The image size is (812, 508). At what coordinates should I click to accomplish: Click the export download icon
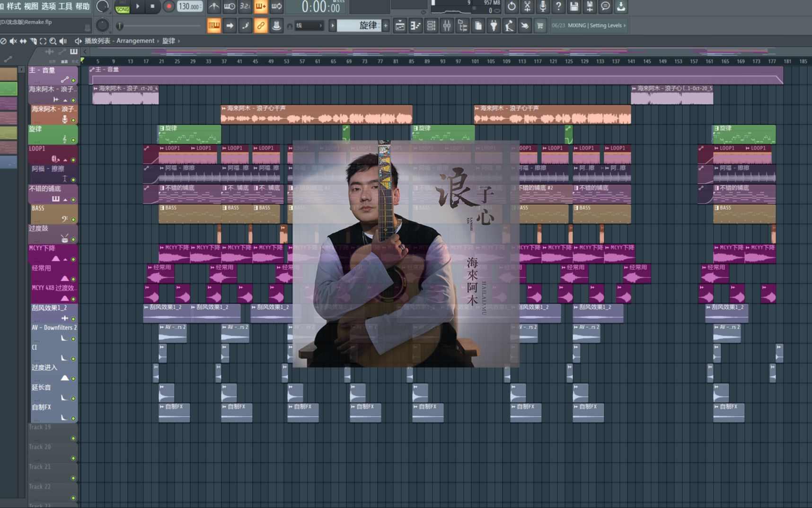[621, 7]
